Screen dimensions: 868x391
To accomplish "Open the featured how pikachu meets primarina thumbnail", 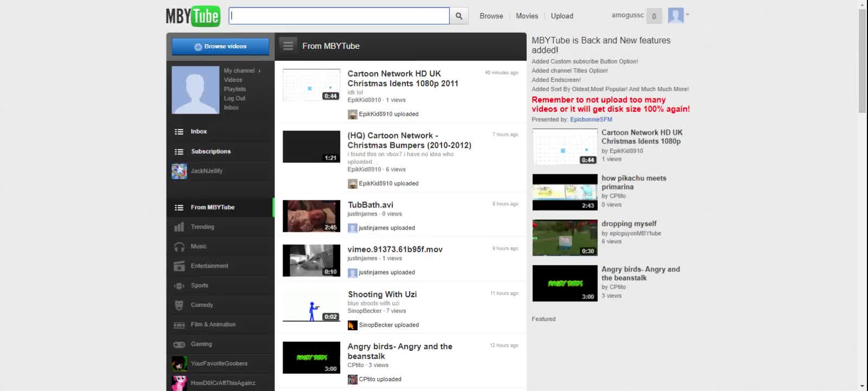I will 565,192.
